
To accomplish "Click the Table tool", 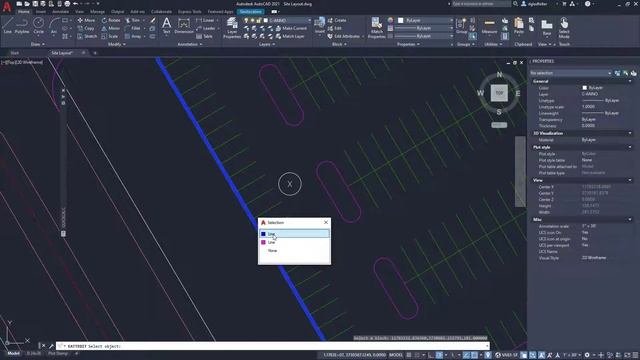I will click(204, 36).
